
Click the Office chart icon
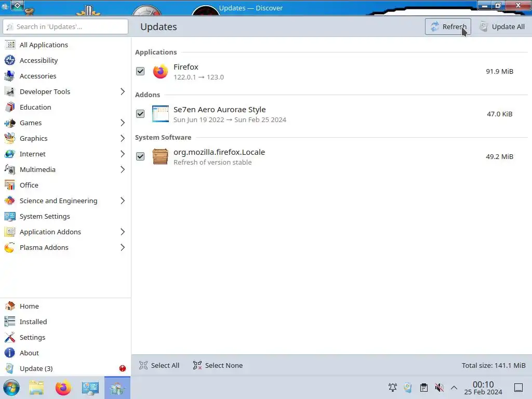(x=10, y=185)
